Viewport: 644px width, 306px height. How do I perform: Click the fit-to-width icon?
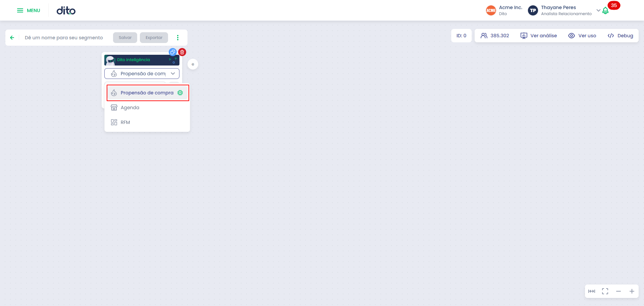click(592, 291)
